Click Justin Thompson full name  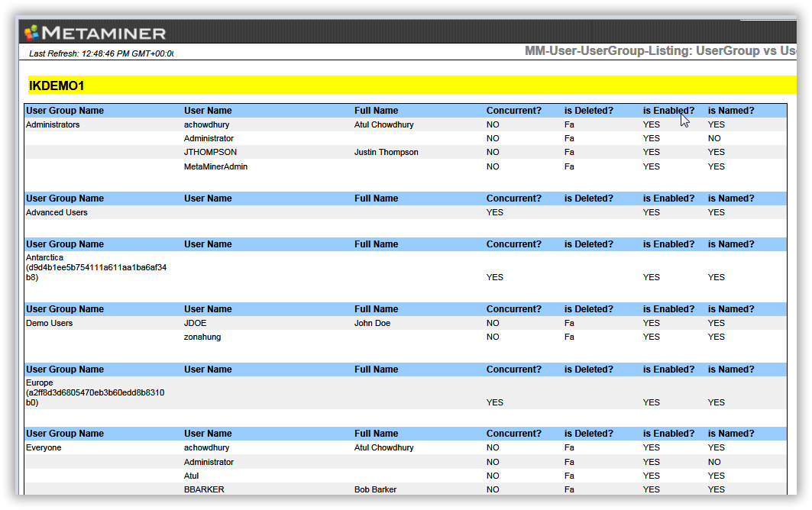387,152
